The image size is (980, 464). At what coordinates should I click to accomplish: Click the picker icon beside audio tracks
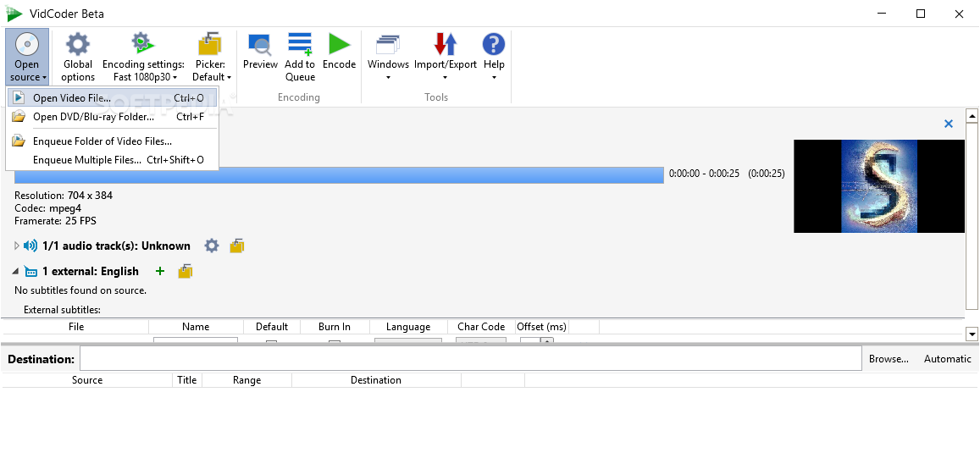237,246
